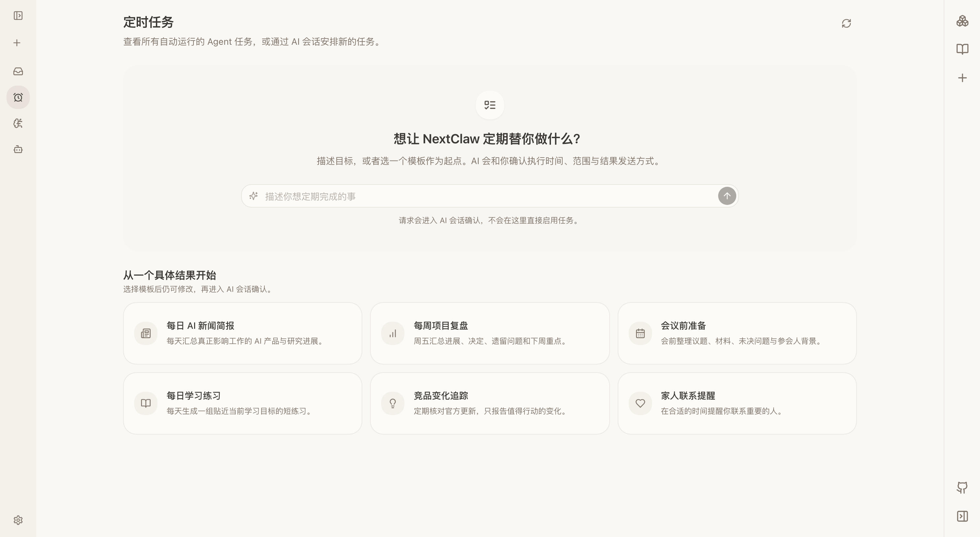This screenshot has width=980, height=537.
Task: Click bar chart icon on 每周项目复盘 card
Action: [392, 333]
